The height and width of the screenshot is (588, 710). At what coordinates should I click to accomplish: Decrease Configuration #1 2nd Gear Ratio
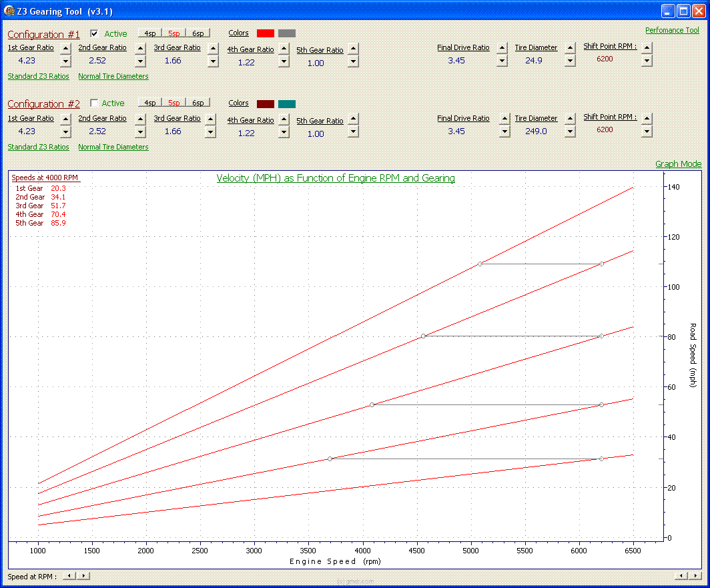(x=140, y=61)
